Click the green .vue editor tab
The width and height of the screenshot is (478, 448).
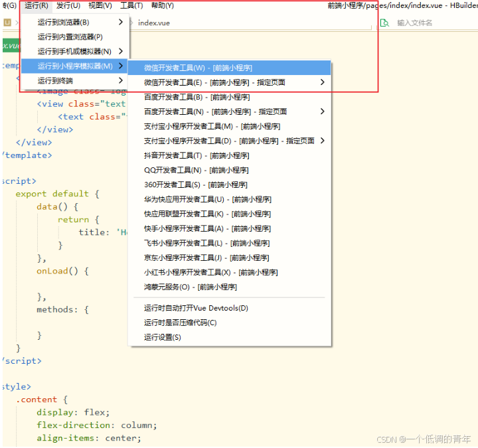(11, 46)
